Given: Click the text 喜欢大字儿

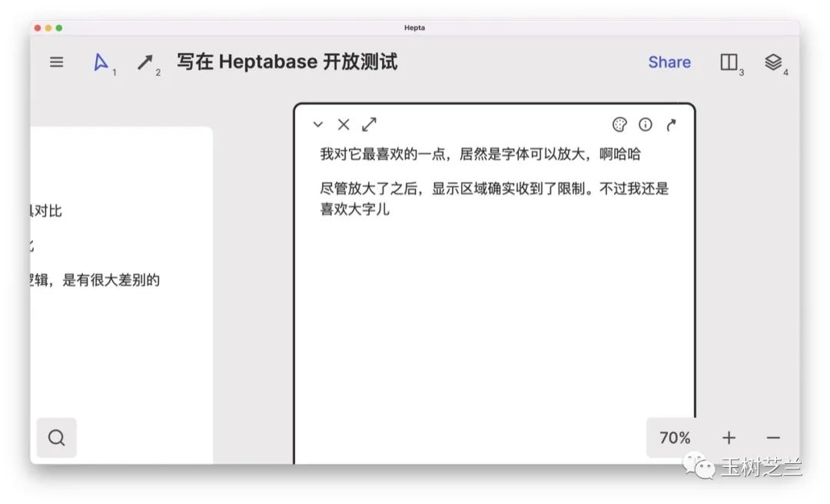Looking at the screenshot, I should click(354, 209).
